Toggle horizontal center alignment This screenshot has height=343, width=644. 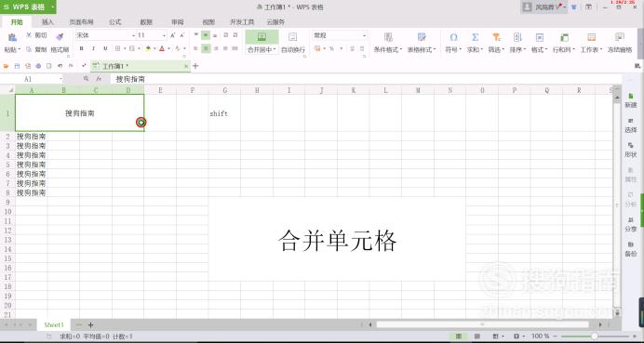206,49
